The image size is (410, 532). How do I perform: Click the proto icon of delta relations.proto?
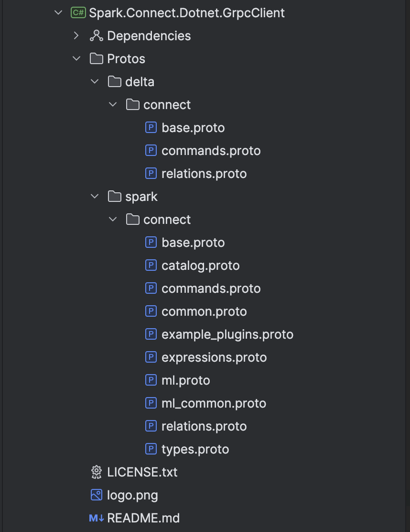click(151, 174)
